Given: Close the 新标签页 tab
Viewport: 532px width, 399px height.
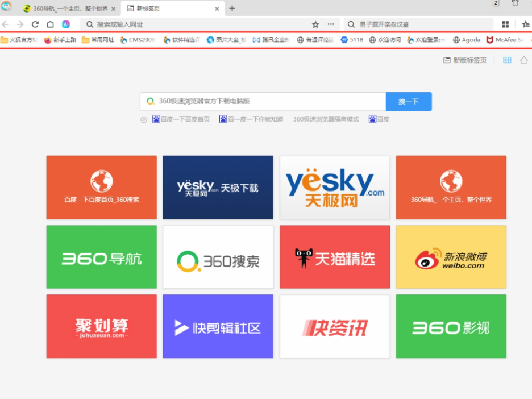Looking at the screenshot, I should (217, 9).
